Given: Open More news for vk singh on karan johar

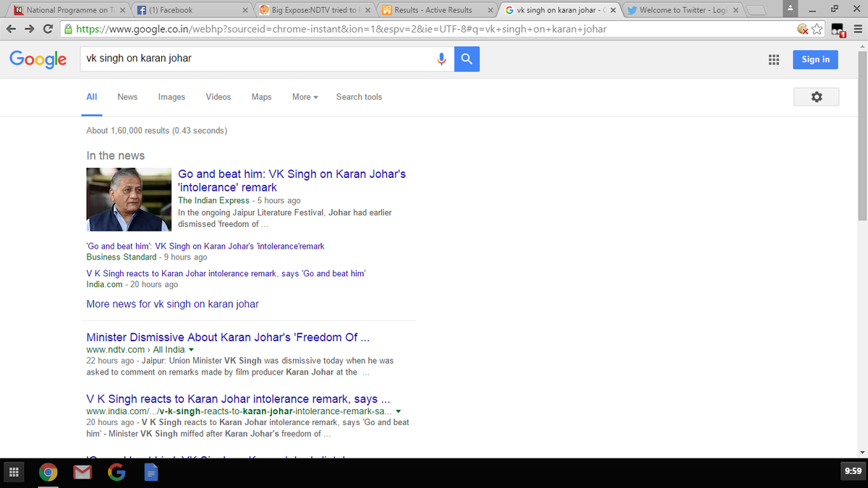Looking at the screenshot, I should (x=172, y=304).
